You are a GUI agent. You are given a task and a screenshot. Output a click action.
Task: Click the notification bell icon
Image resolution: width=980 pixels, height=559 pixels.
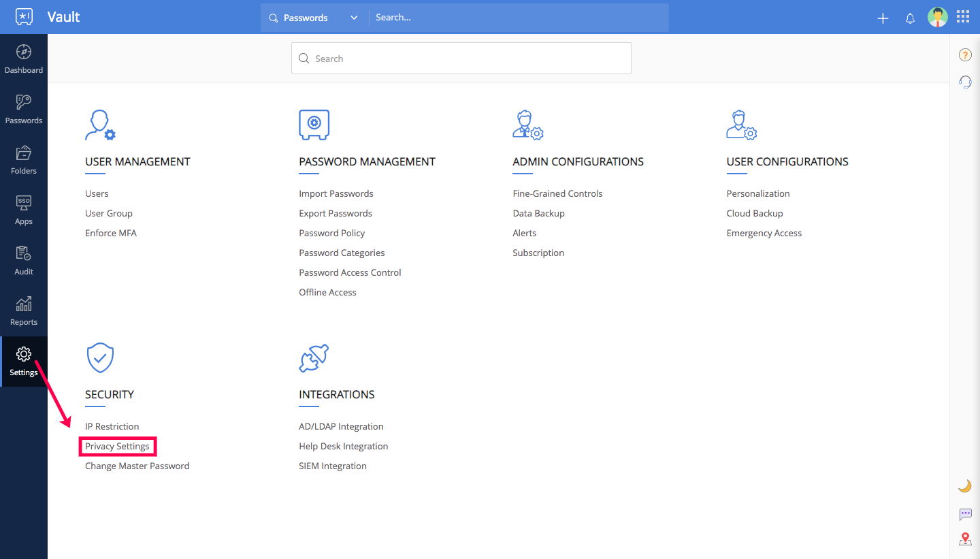(x=910, y=18)
